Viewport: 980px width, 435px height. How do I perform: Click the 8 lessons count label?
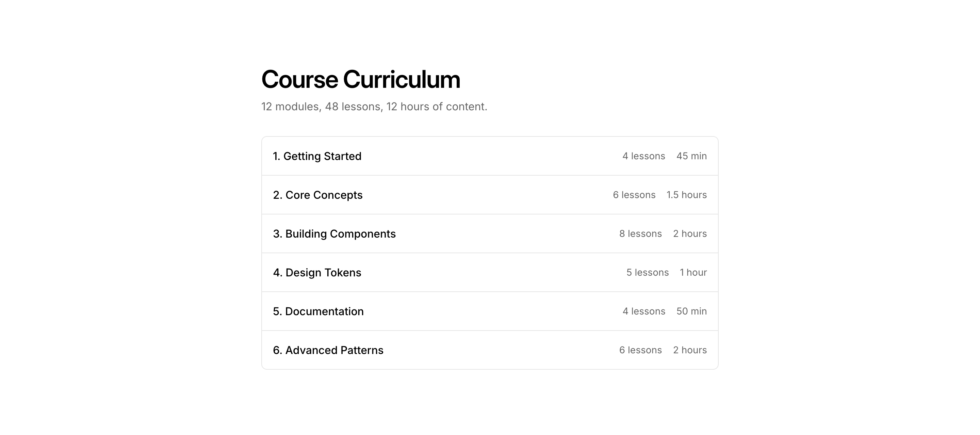coord(640,234)
